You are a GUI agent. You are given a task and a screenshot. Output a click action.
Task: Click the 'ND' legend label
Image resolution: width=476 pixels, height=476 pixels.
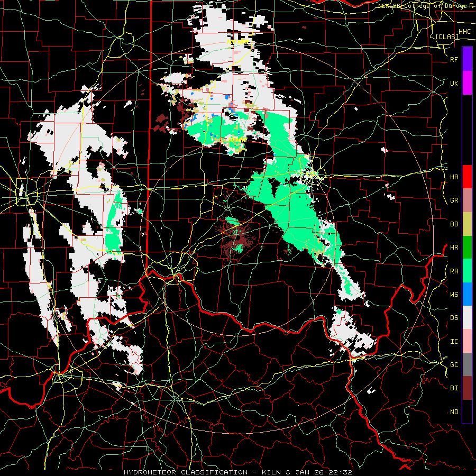tap(454, 412)
